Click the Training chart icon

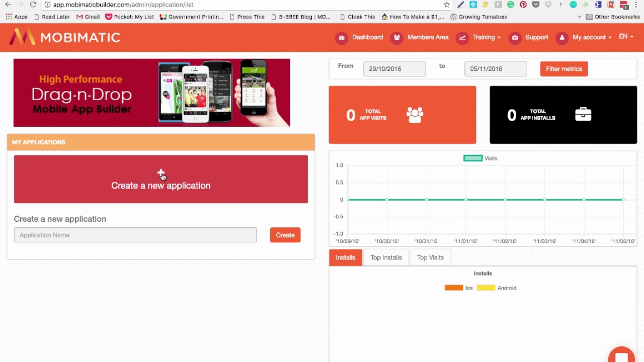[462, 38]
